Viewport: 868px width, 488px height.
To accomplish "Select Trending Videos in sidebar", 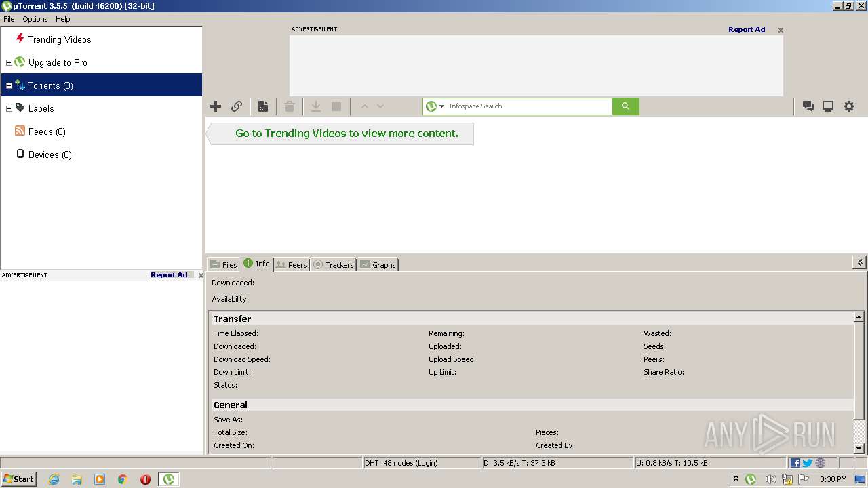I will 60,39.
